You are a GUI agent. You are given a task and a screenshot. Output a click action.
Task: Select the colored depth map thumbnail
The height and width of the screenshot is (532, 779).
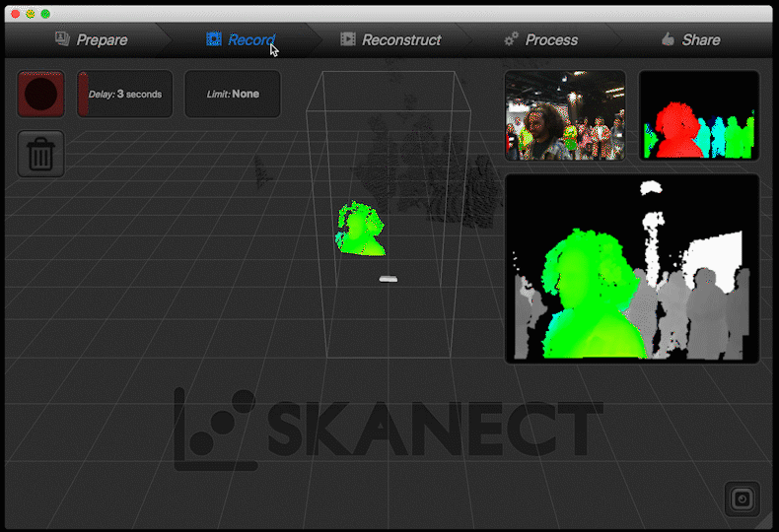pos(698,115)
